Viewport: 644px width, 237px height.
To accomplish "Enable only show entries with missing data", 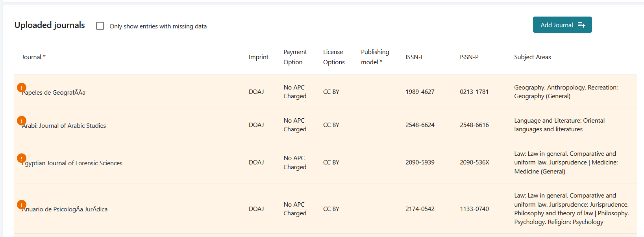I will click(x=100, y=26).
